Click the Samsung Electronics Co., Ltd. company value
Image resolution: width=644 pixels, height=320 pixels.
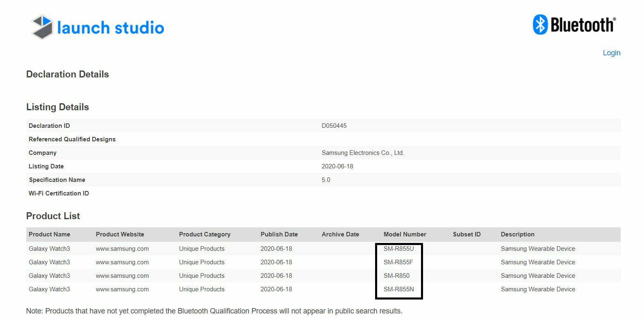(363, 153)
